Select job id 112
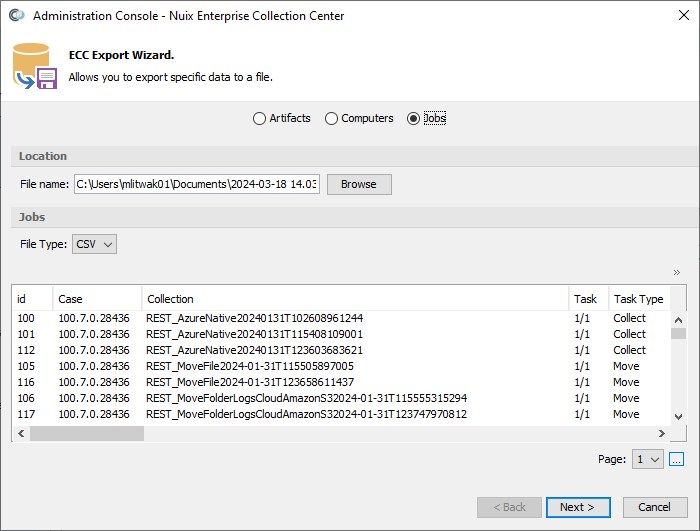 [26, 351]
